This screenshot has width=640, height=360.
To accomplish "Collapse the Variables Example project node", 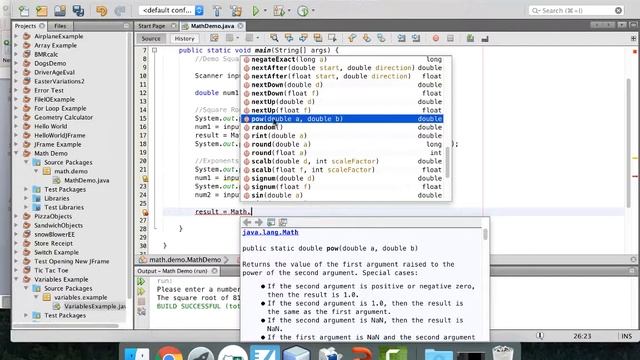I will tap(17, 280).
